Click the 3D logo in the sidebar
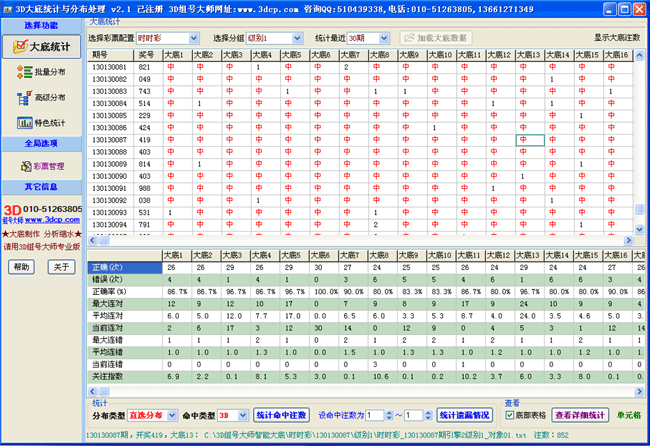650x446 pixels. (x=11, y=209)
